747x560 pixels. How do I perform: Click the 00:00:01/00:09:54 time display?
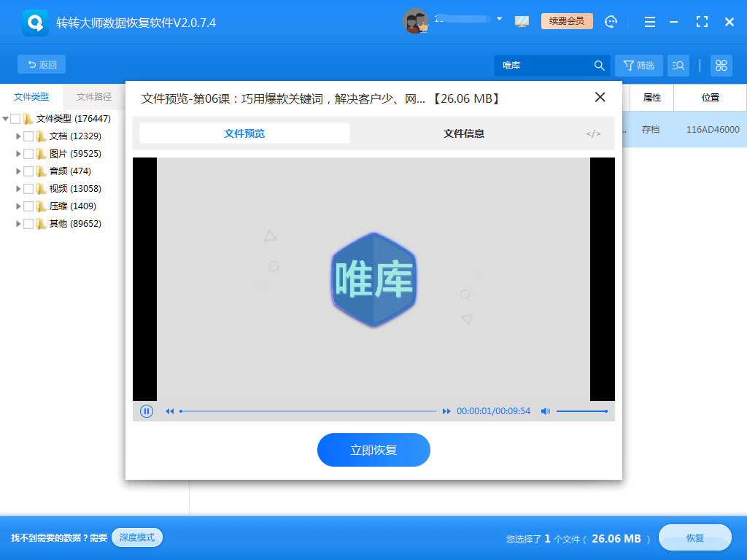click(493, 411)
